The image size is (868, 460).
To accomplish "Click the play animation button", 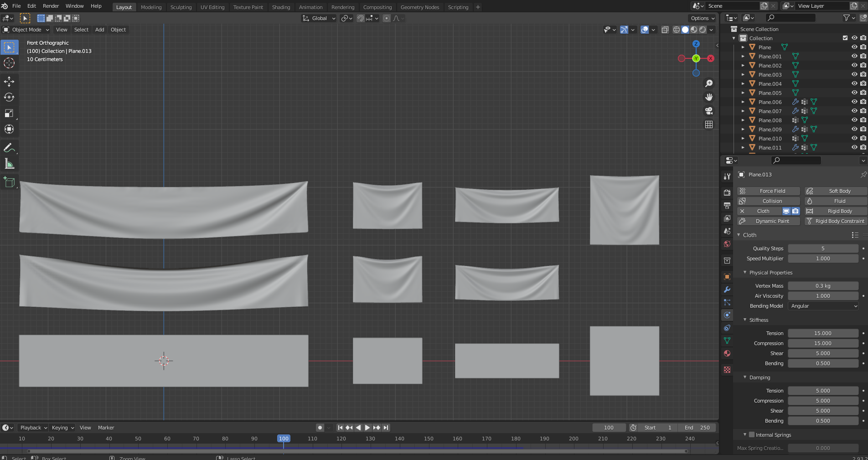I will click(367, 428).
